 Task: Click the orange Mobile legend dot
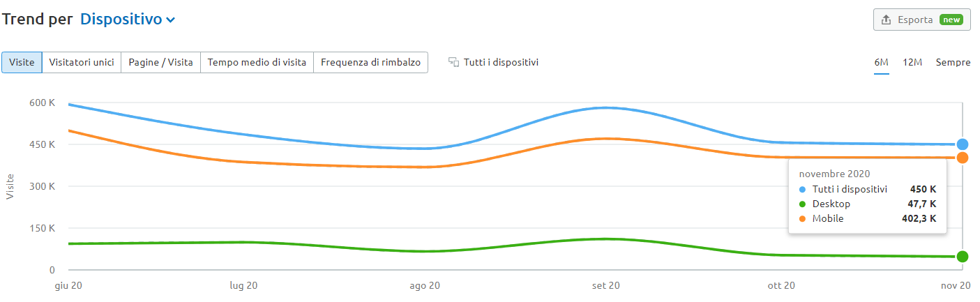[802, 218]
